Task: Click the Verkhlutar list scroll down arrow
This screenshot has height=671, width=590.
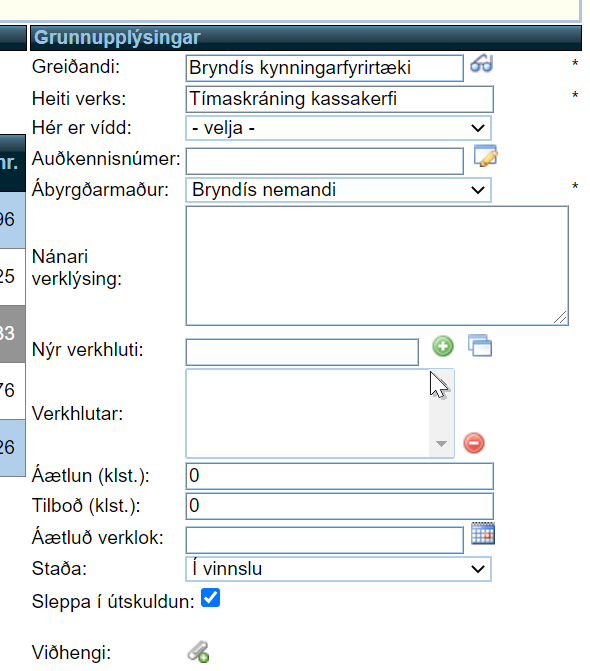Action: (441, 444)
